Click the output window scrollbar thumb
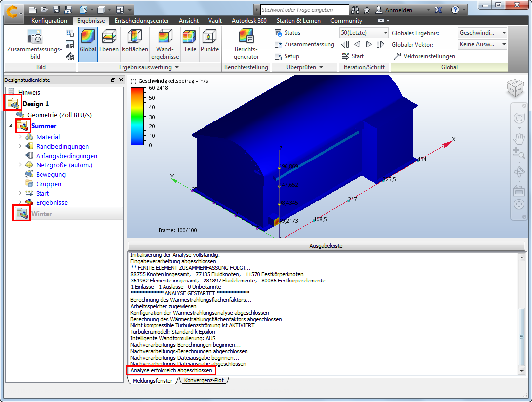The width and height of the screenshot is (532, 402). point(522,337)
